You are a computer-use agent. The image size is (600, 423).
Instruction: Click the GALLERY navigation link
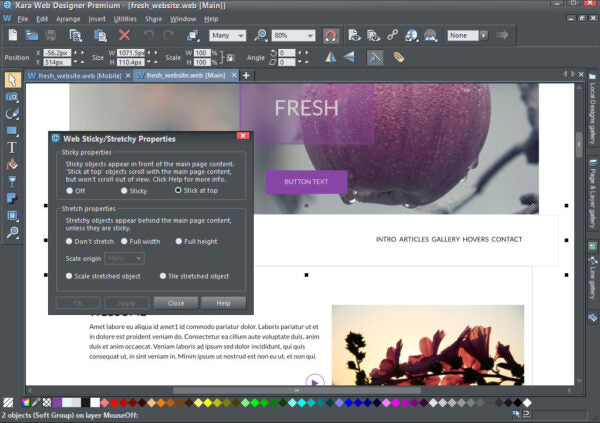[x=445, y=239]
